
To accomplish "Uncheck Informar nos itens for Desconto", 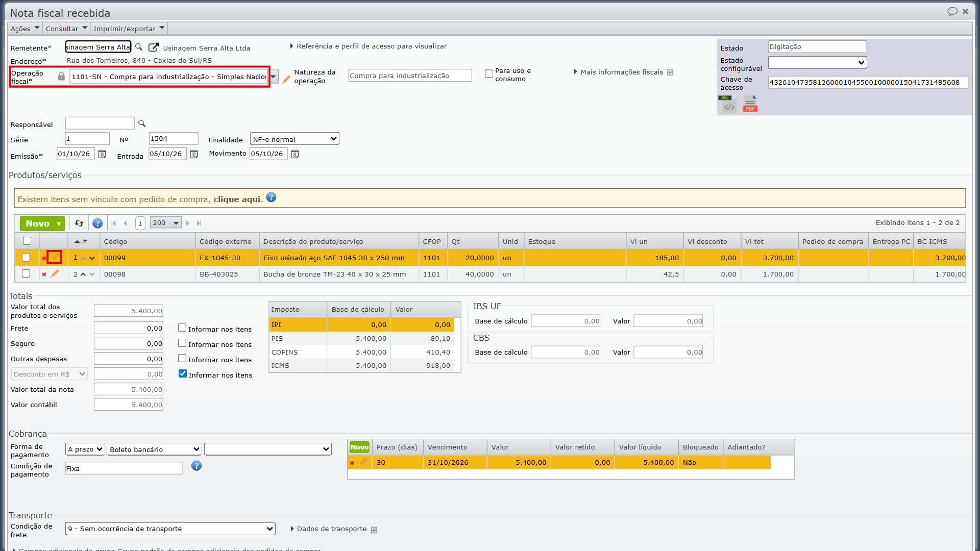I will coord(183,373).
